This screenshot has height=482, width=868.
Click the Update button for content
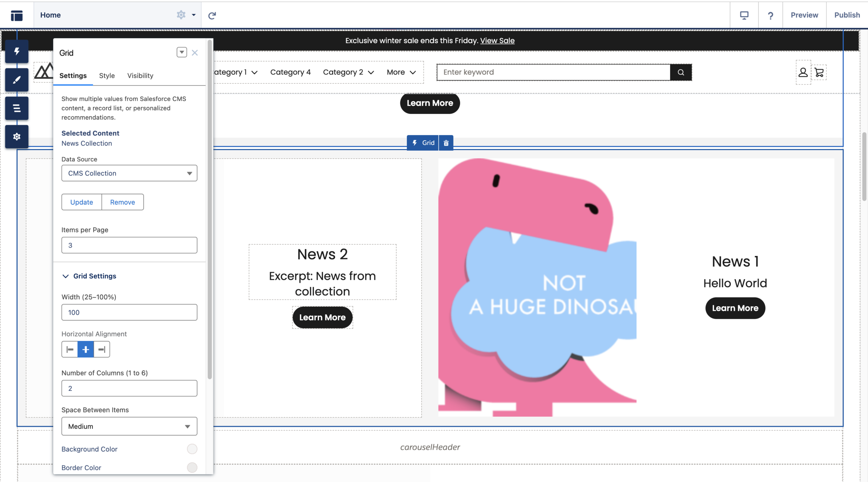click(x=81, y=201)
